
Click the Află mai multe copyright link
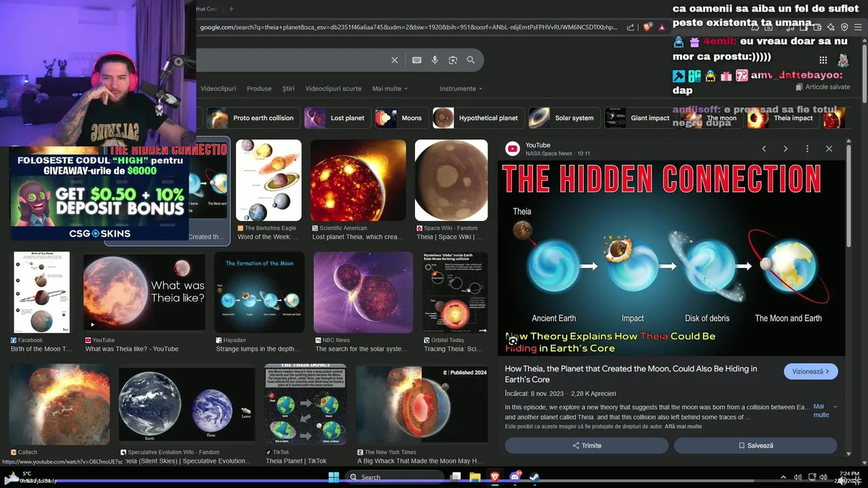coord(683,426)
